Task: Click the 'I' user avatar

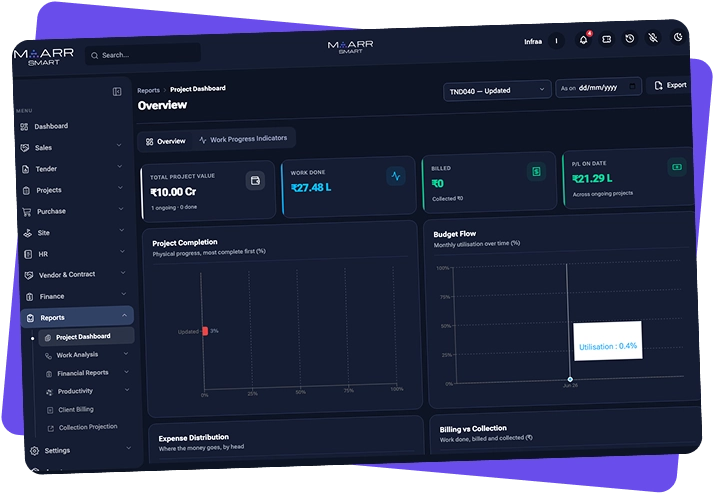Action: 556,41
